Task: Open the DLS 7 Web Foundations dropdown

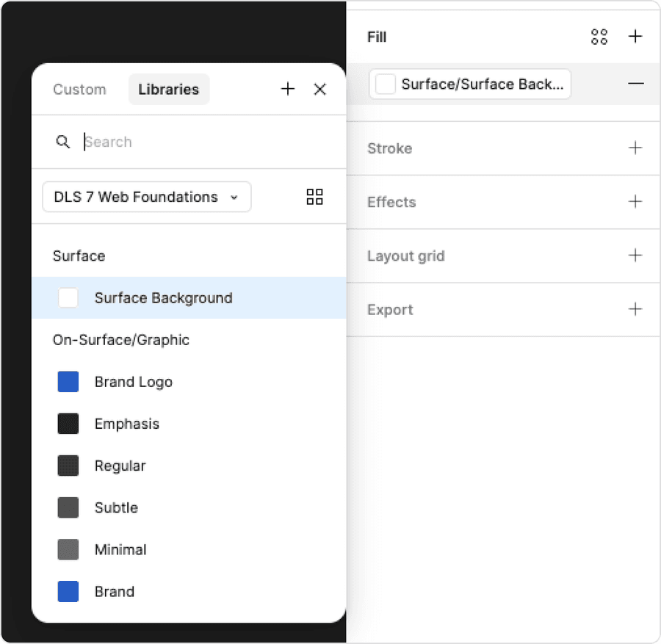Action: [146, 197]
